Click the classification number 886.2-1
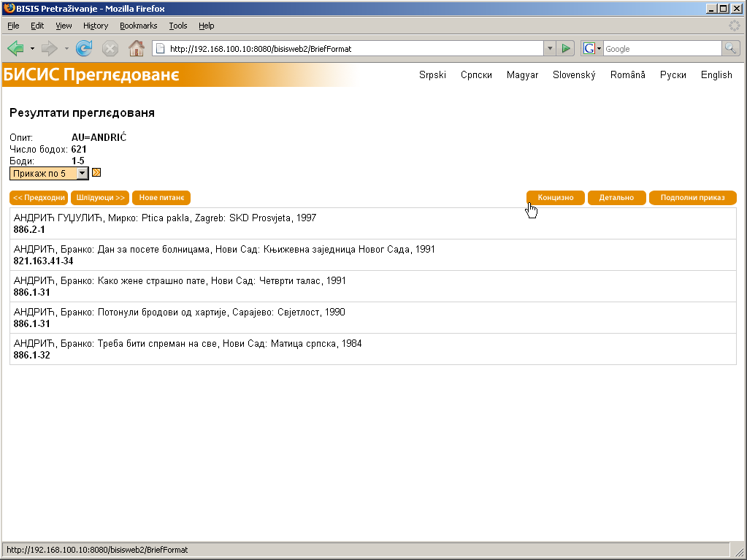 pyautogui.click(x=29, y=229)
